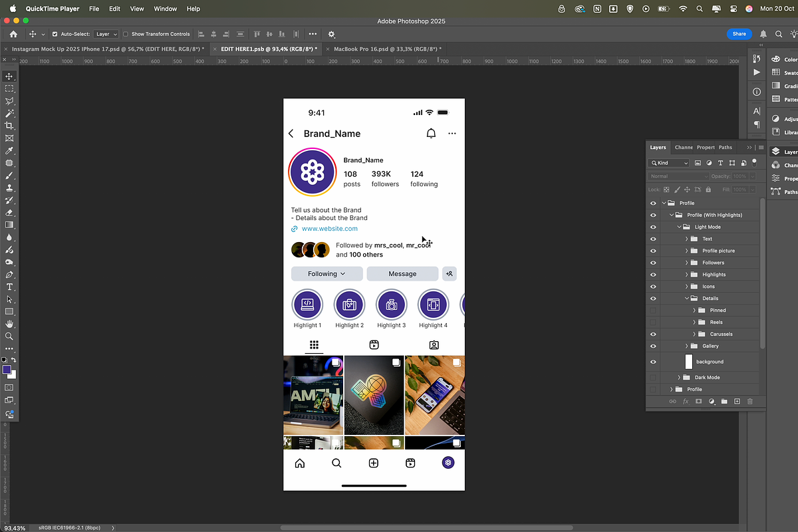Viewport: 798px width, 532px height.
Task: Select the background layer thumbnail
Action: click(689, 362)
